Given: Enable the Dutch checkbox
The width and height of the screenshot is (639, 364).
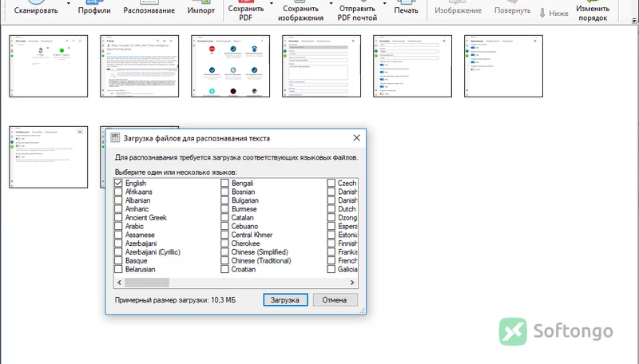Looking at the screenshot, I should [331, 209].
